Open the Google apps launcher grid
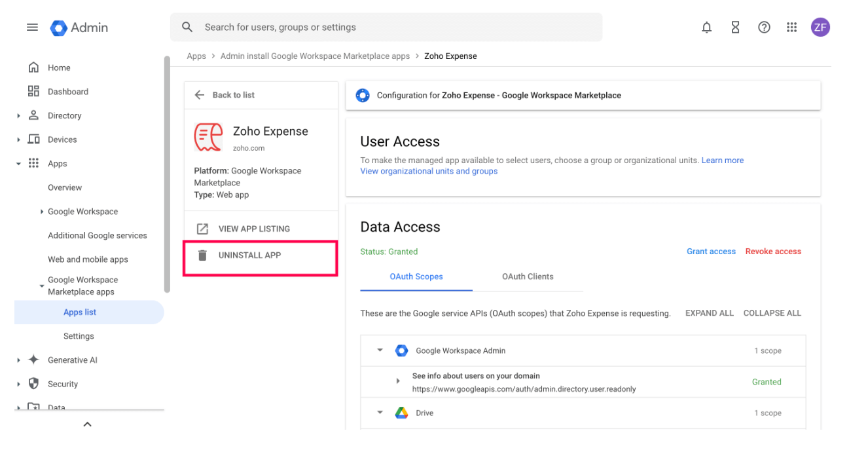The width and height of the screenshot is (868, 452). (791, 27)
